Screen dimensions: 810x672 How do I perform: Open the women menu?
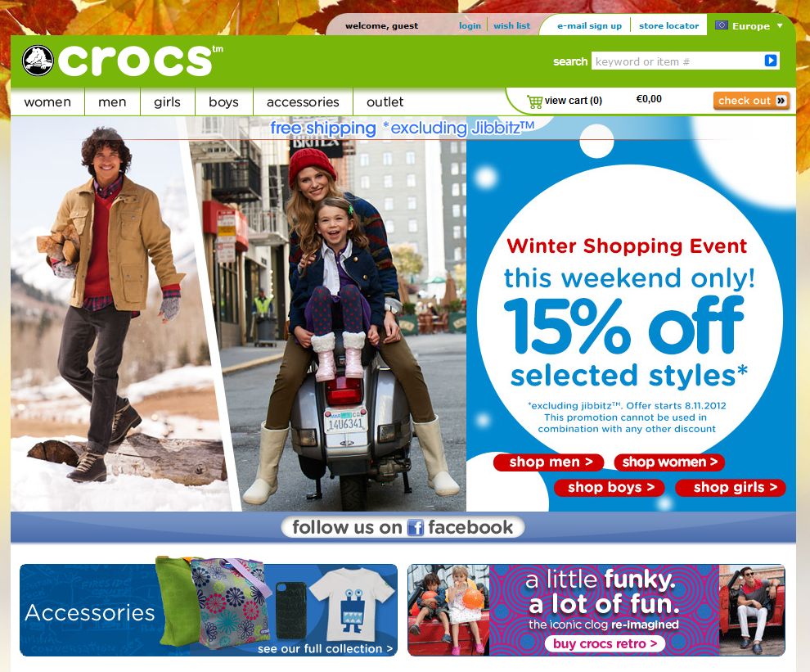click(x=47, y=101)
